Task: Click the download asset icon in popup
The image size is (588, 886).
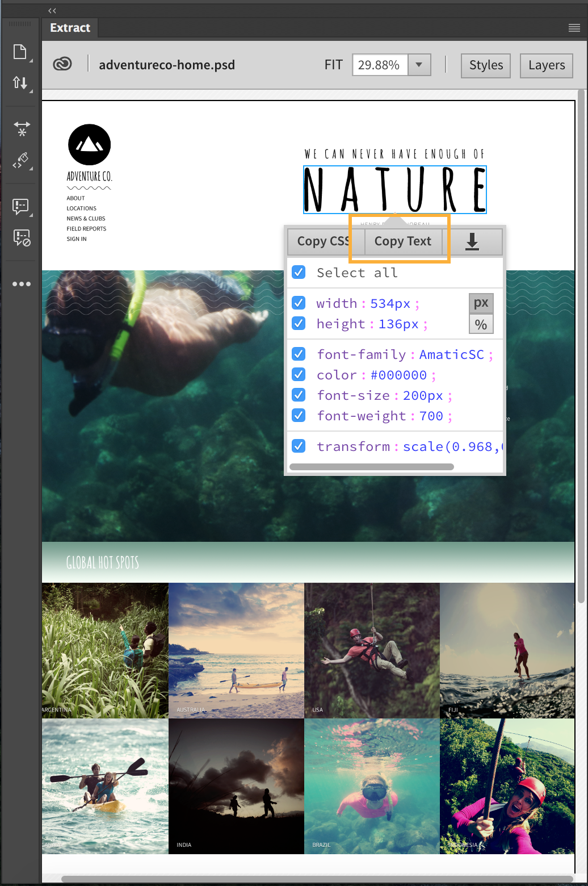Action: pos(472,241)
